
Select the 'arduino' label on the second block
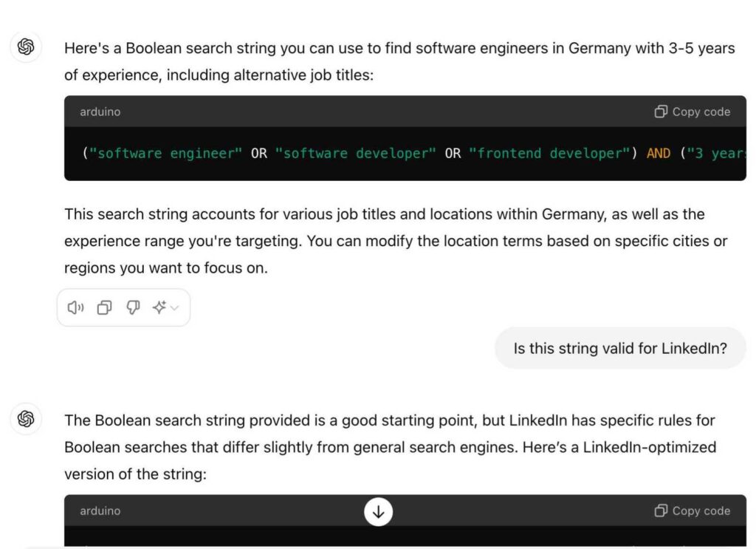click(x=99, y=511)
